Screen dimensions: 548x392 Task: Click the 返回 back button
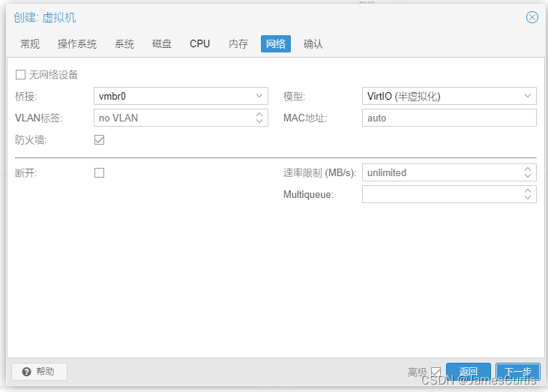469,372
